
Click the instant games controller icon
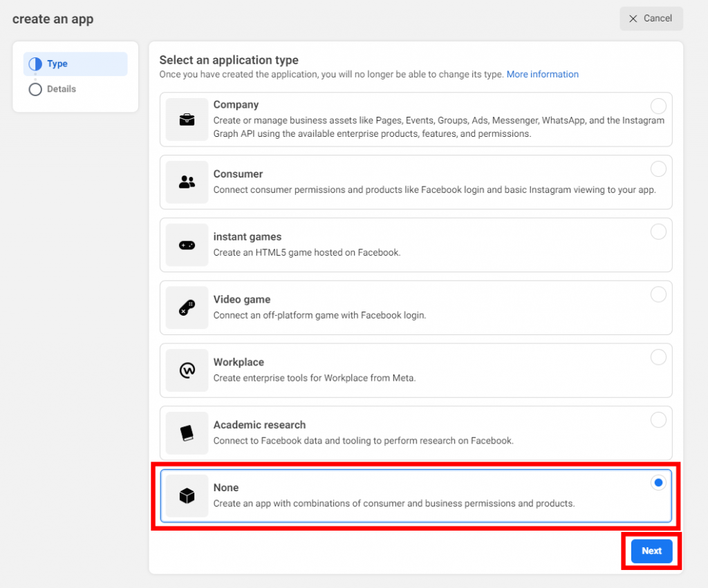pos(187,245)
